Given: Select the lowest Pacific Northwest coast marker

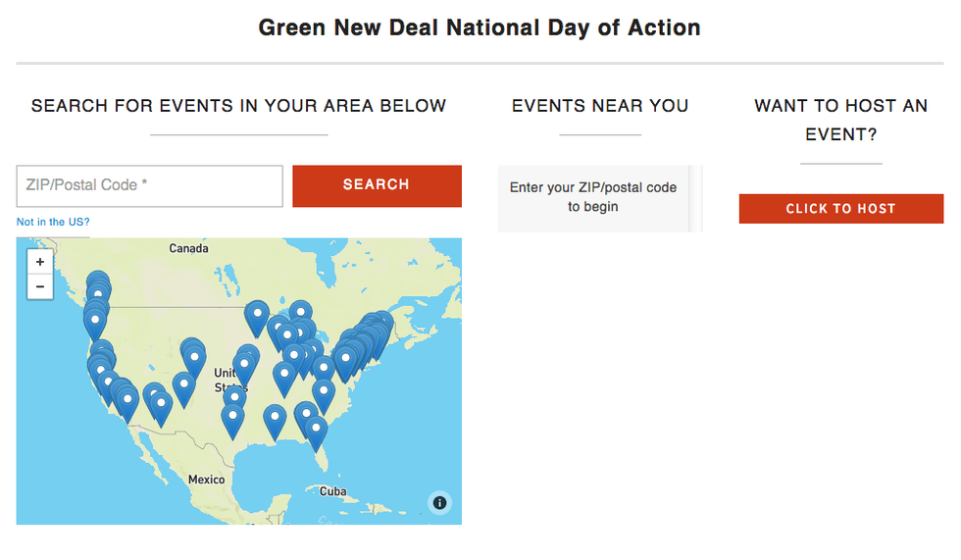Looking at the screenshot, I should pyautogui.click(x=94, y=319).
